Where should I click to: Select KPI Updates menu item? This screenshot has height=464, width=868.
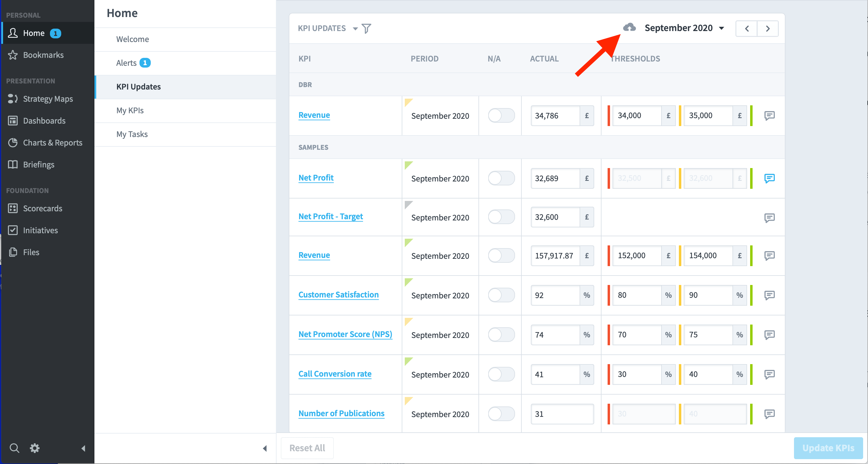pyautogui.click(x=185, y=87)
